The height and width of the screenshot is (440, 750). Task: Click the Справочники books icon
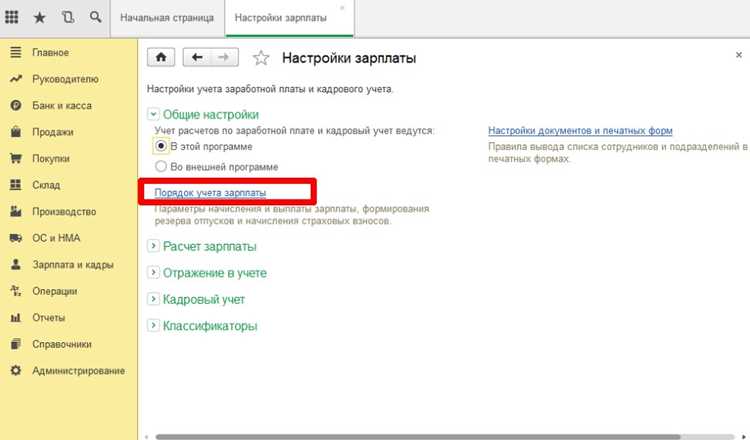coord(16,344)
